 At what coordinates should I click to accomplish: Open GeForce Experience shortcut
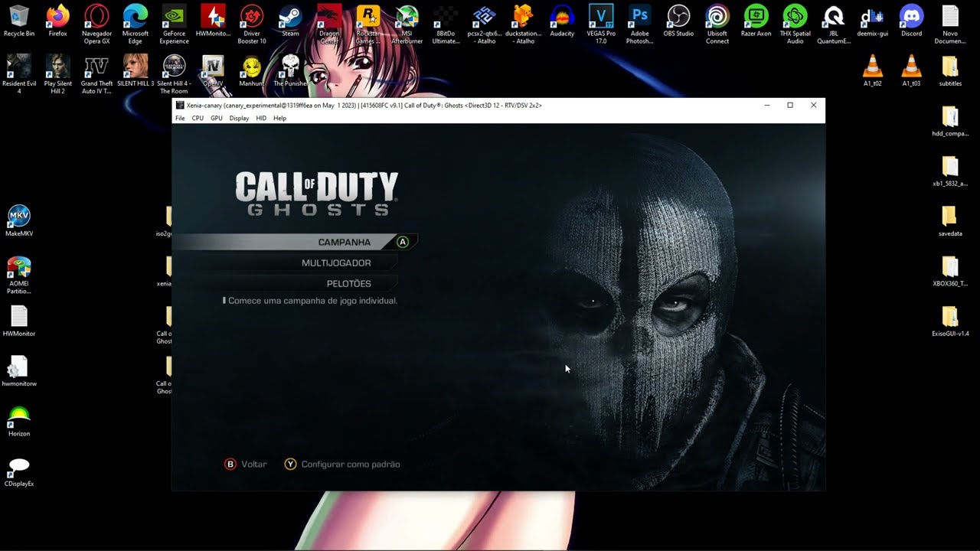[x=174, y=24]
